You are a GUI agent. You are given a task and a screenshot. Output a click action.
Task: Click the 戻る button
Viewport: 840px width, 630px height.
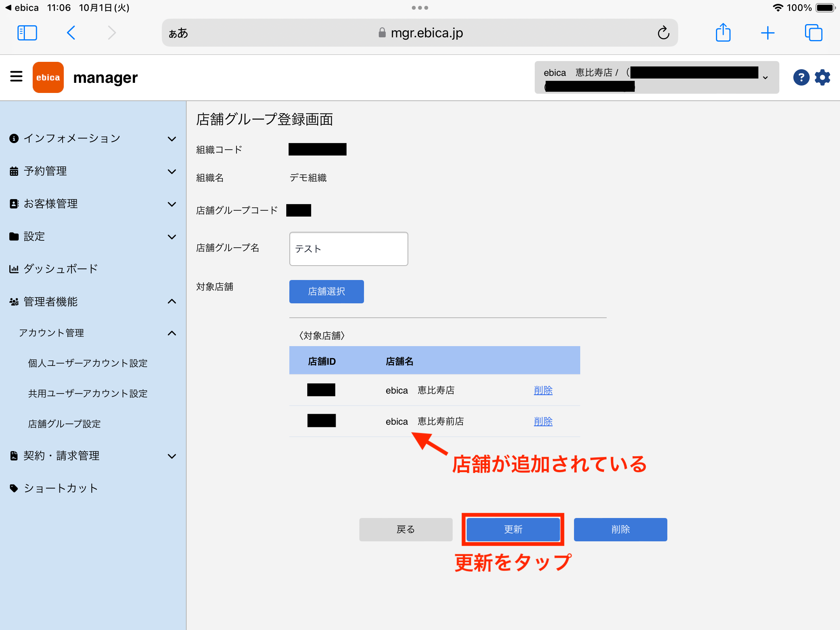(406, 530)
